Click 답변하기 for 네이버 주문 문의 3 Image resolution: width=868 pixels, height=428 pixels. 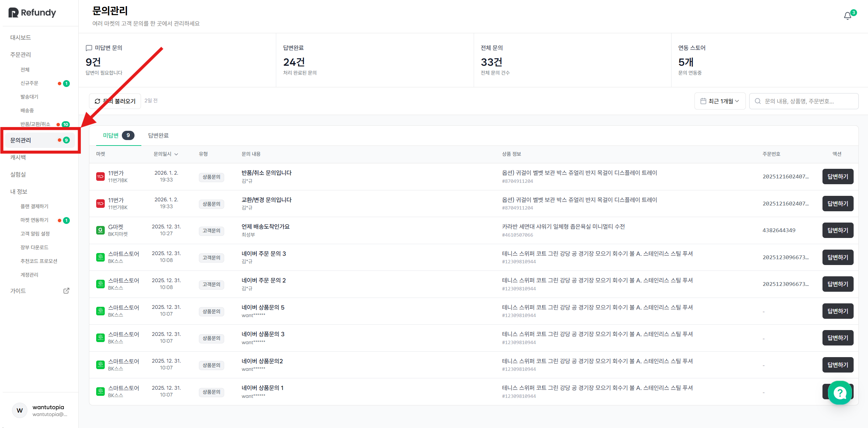(x=838, y=257)
